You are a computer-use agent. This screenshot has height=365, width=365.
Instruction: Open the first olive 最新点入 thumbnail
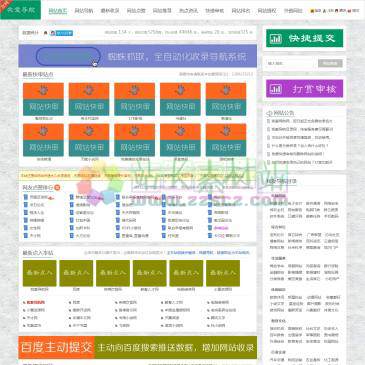pos(39,273)
